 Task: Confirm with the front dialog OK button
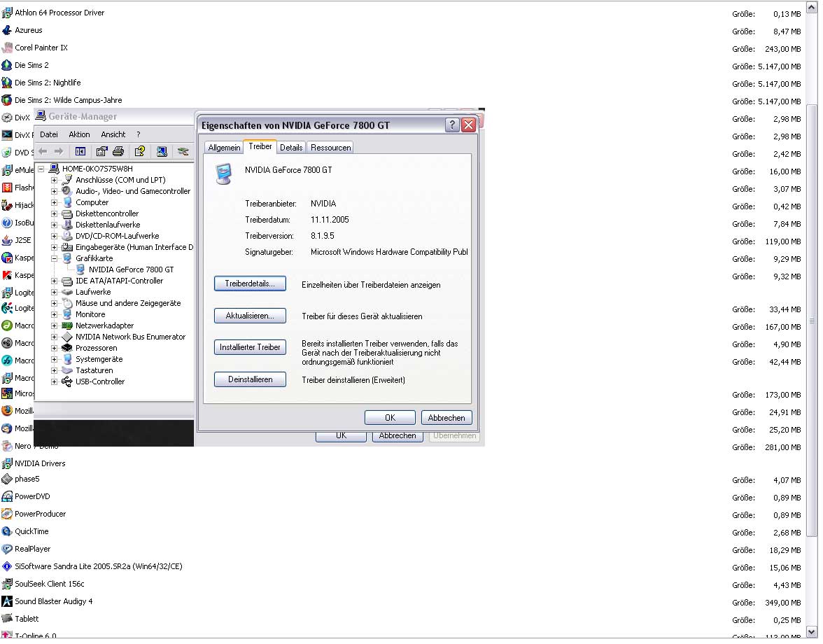(390, 419)
